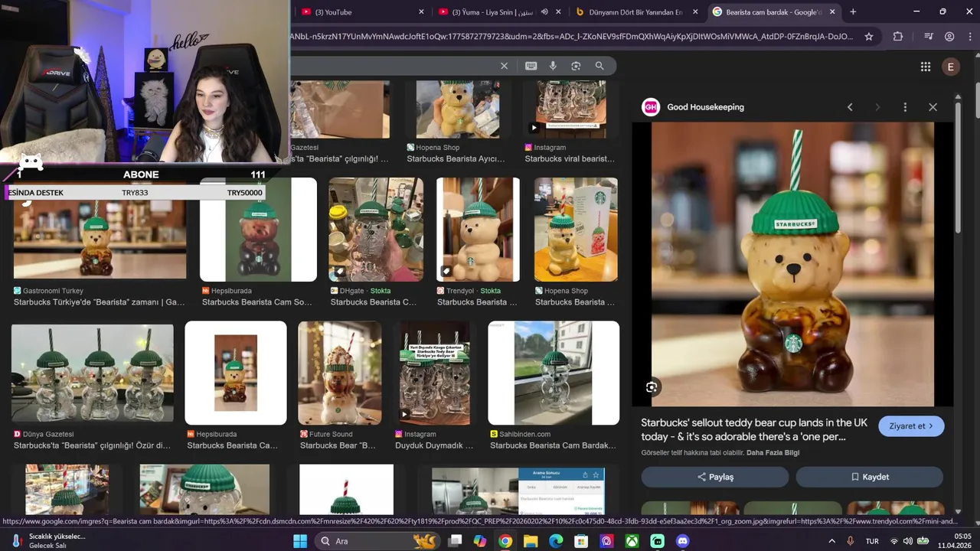Screen dimensions: 980x551
Task: Open a new browser tab
Action: click(x=853, y=11)
